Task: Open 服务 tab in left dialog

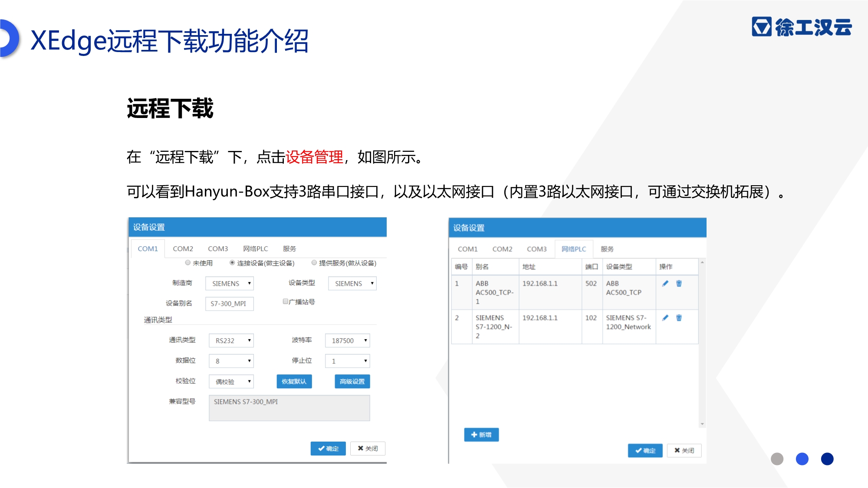Action: [289, 249]
